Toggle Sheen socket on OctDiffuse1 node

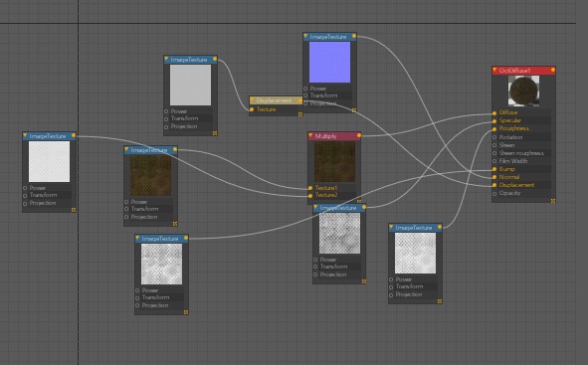click(494, 145)
